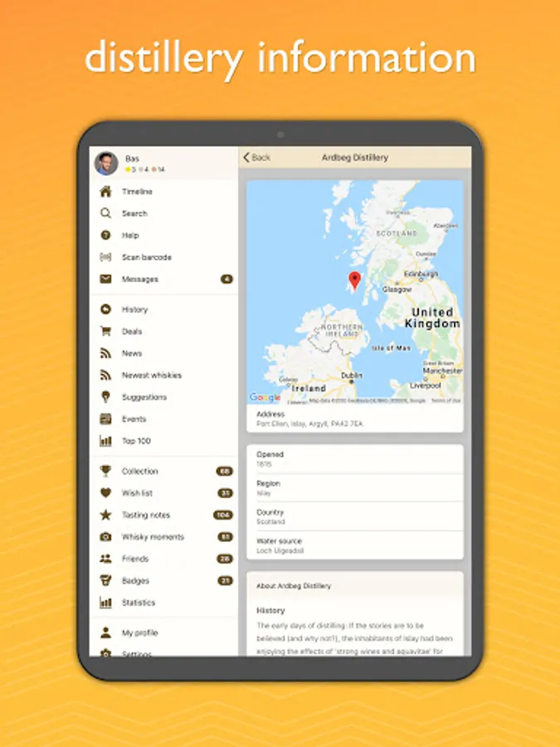Click the Ardbeg Distillery page title
Image resolution: width=560 pixels, height=747 pixels.
point(355,157)
